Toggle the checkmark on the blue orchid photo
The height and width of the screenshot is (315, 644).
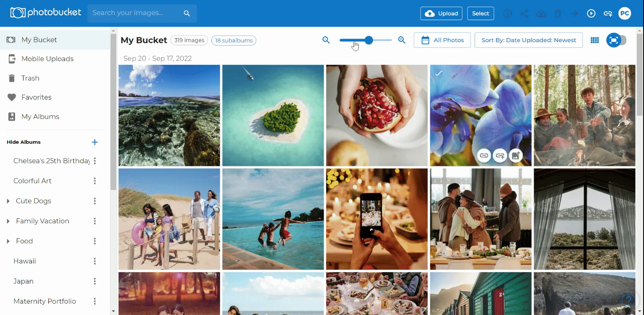(439, 73)
